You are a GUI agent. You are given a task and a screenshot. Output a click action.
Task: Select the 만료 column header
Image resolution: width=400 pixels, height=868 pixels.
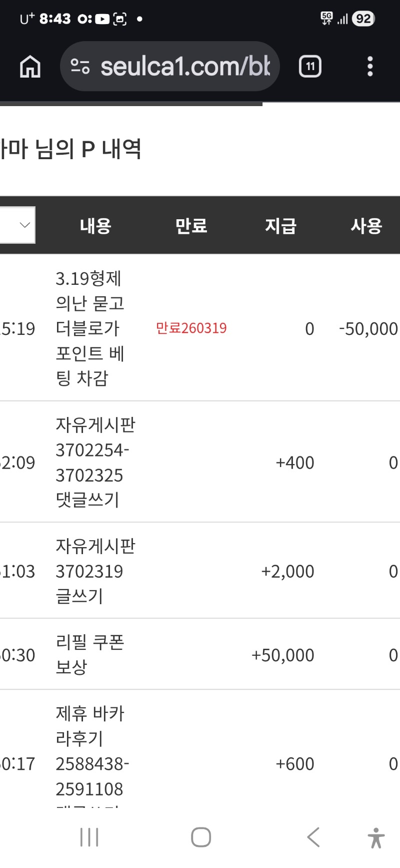point(191,226)
